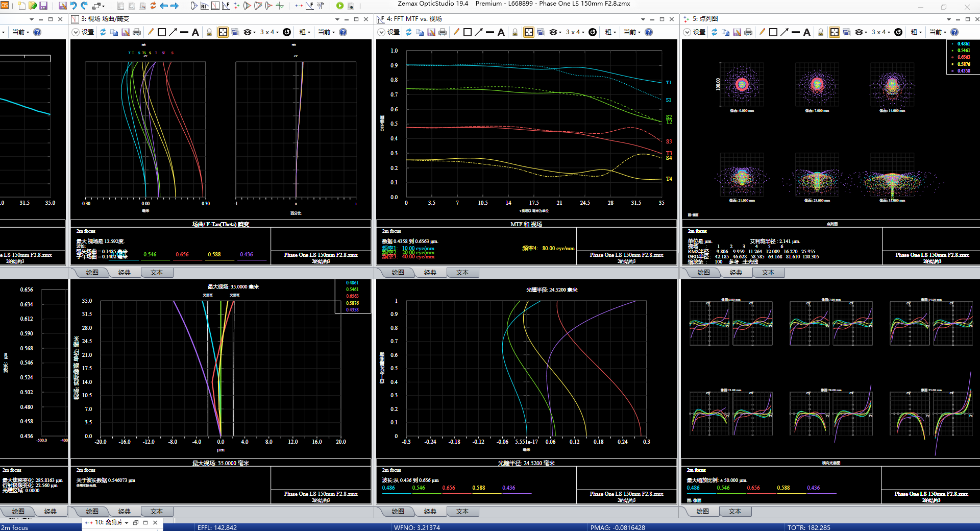Switch to 经典 tab under FFT MTF plot
Screen dimensions: 980x531
pyautogui.click(x=430, y=273)
